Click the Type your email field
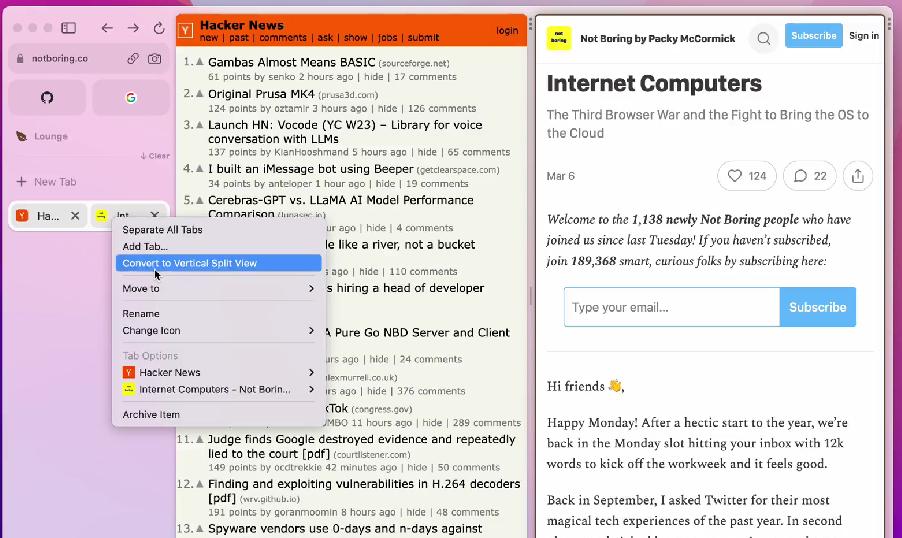The image size is (902, 538). point(671,307)
